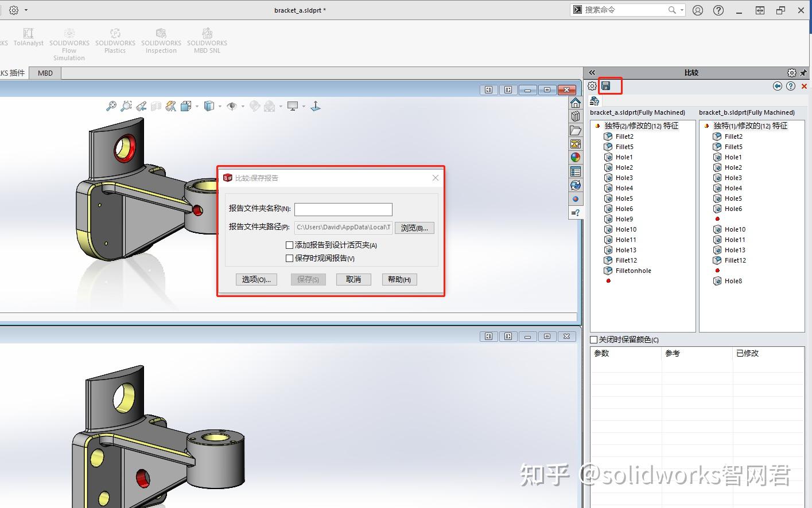Switch to the MBD tab
Image resolution: width=812 pixels, height=508 pixels.
[x=45, y=73]
